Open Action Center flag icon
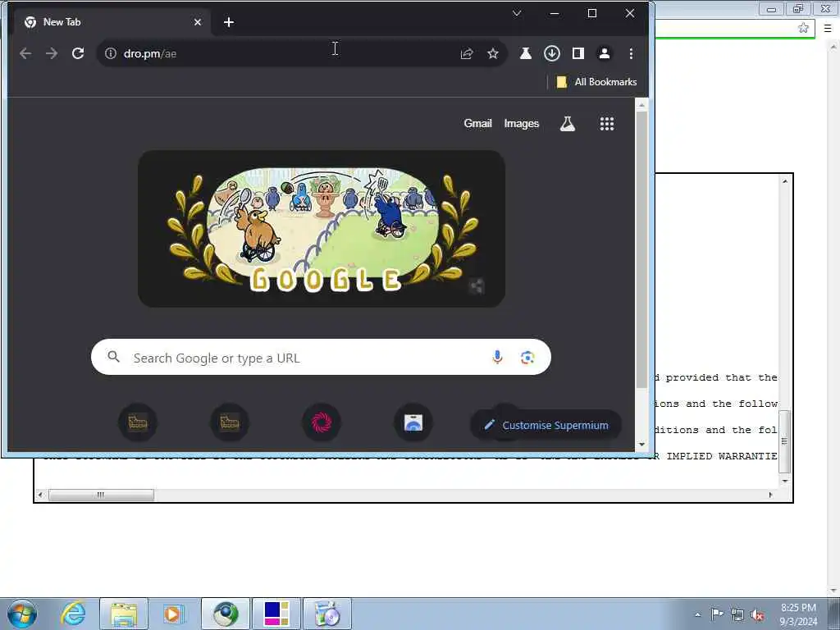Viewport: 840px width, 630px height. (717, 614)
